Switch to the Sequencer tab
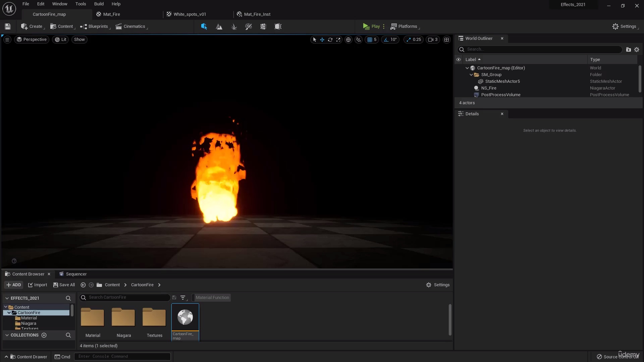 click(x=76, y=274)
